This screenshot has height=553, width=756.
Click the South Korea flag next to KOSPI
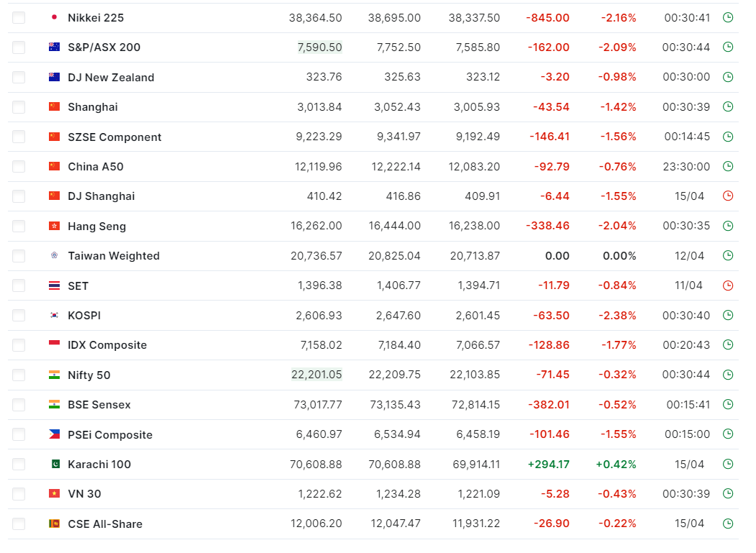55,315
